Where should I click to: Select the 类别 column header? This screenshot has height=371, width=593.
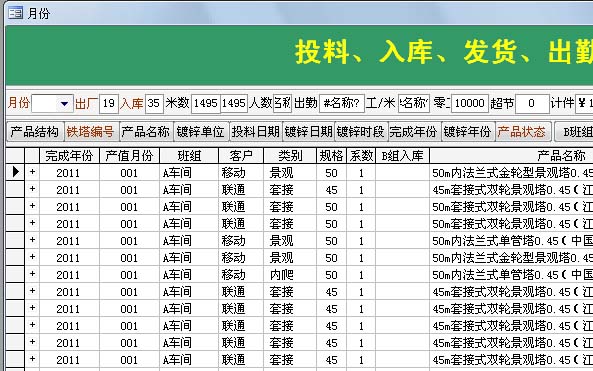pyautogui.click(x=290, y=155)
